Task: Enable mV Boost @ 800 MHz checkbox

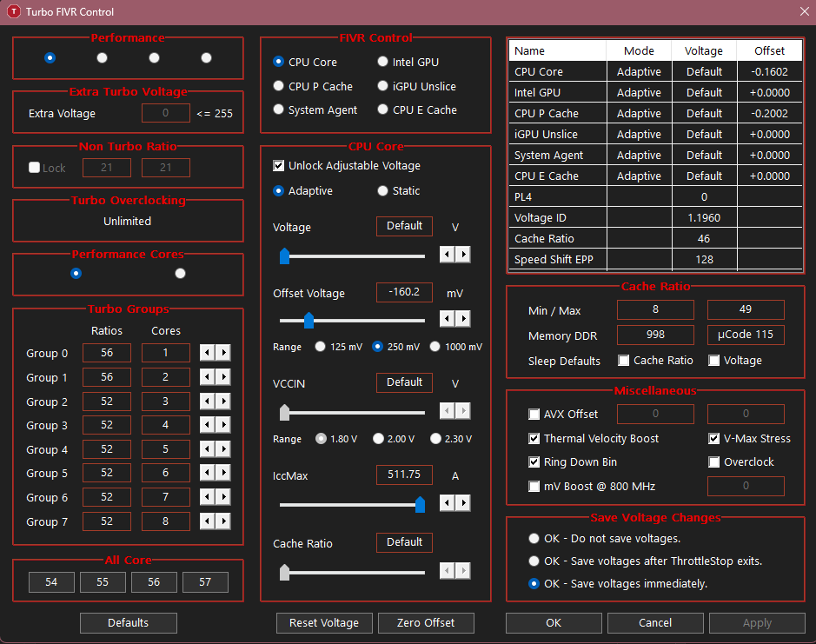Action: [x=534, y=486]
